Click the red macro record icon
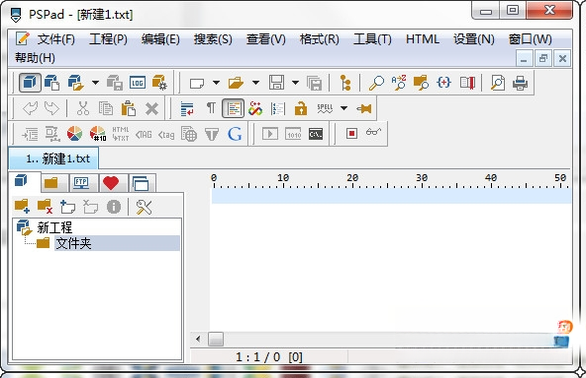 click(x=351, y=133)
